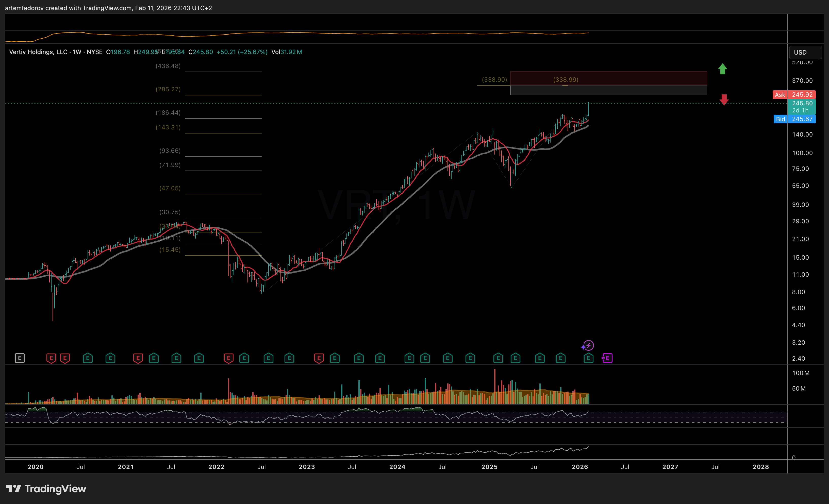Click the TradingView logo at the bottom left
The image size is (829, 504).
click(x=46, y=489)
